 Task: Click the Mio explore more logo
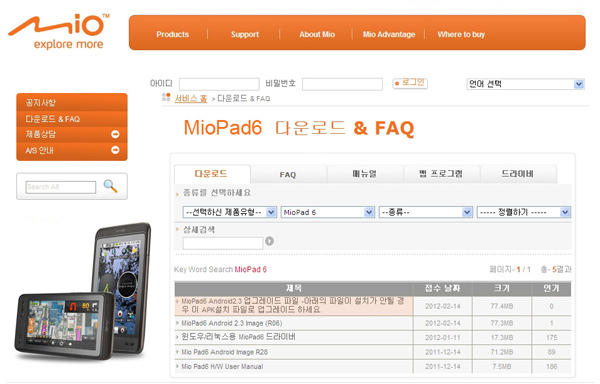[59, 32]
